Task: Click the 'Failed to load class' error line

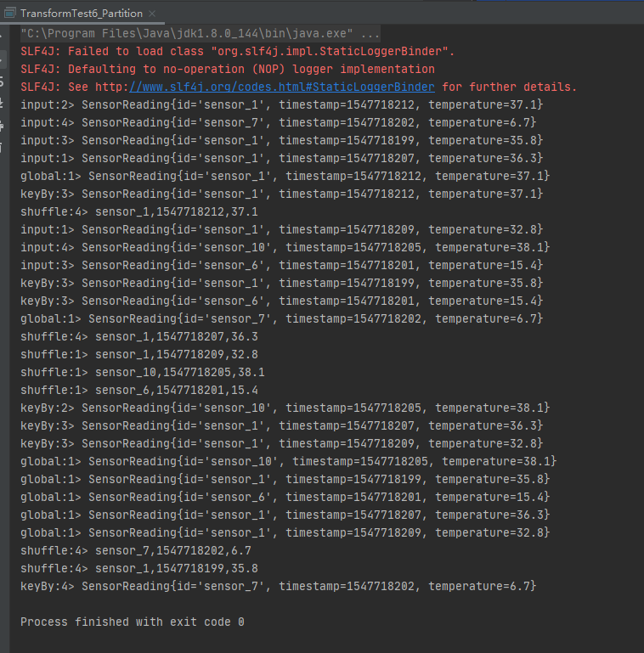Action: click(237, 52)
